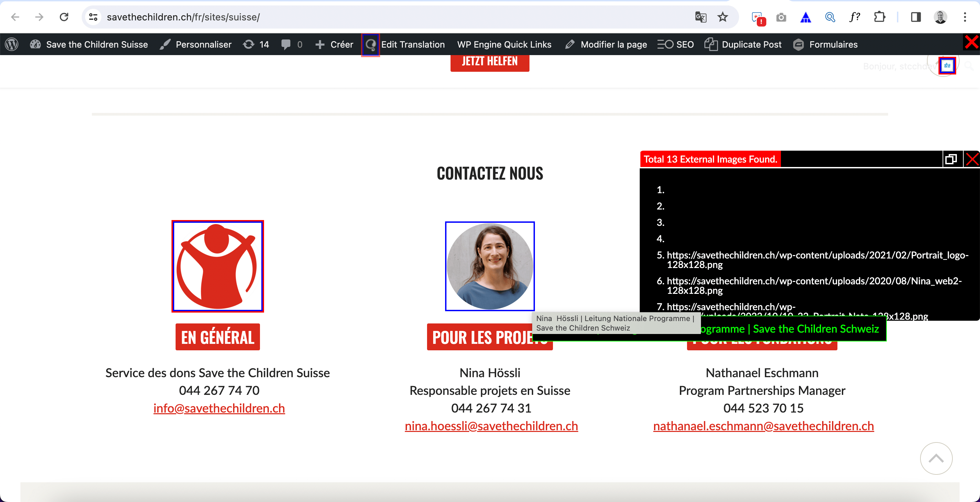Click Personnaliser in the admin bar
Image resolution: width=980 pixels, height=502 pixels.
(x=196, y=45)
